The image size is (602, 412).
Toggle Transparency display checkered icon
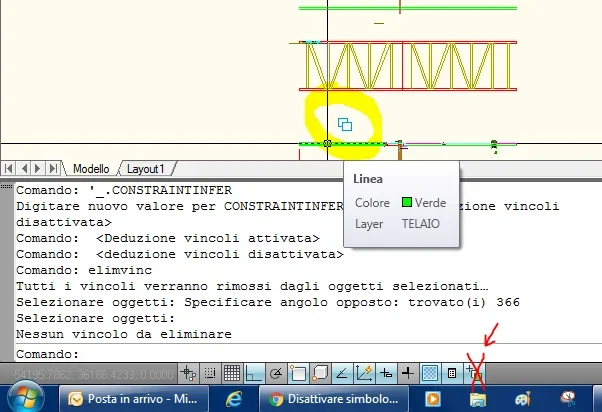(x=430, y=373)
